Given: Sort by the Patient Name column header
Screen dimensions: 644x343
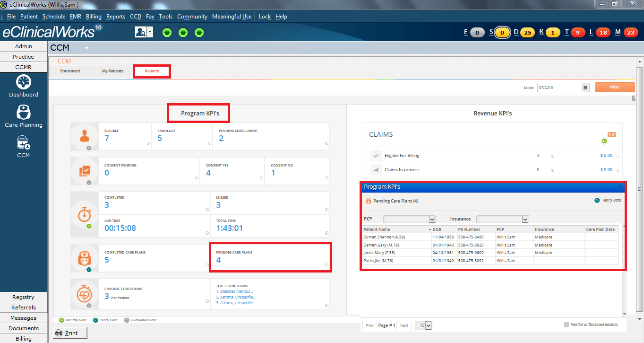Looking at the screenshot, I should [396, 229].
